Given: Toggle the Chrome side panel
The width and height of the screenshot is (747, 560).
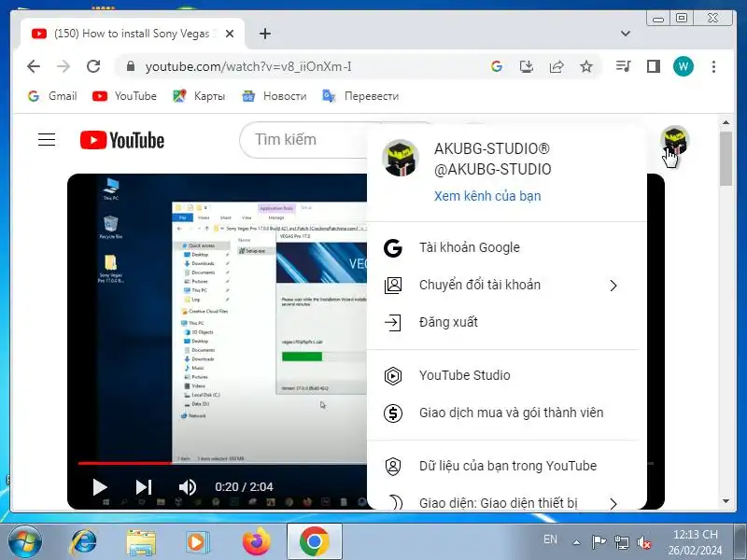Looking at the screenshot, I should pyautogui.click(x=653, y=66).
